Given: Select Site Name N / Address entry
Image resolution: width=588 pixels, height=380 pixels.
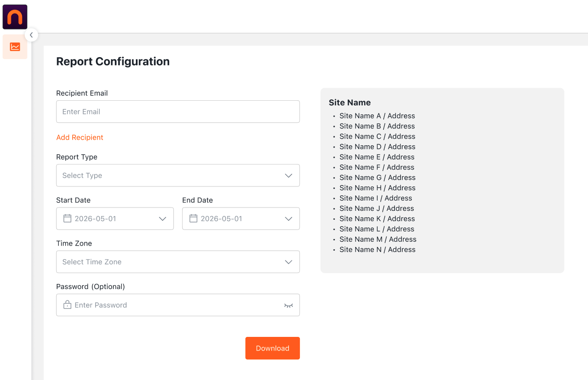Looking at the screenshot, I should pyautogui.click(x=377, y=250).
